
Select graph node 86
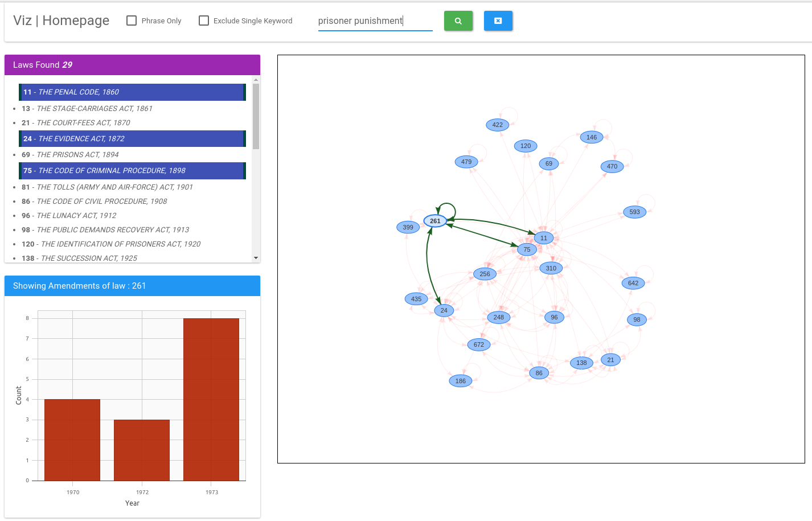pos(539,373)
